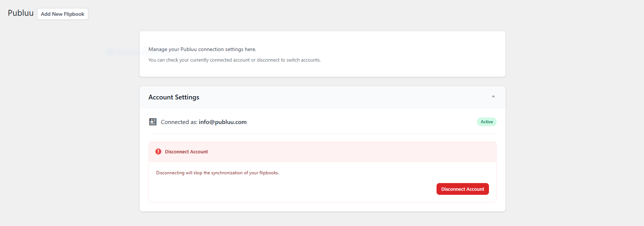Click the "Connected as:" label

click(x=179, y=122)
